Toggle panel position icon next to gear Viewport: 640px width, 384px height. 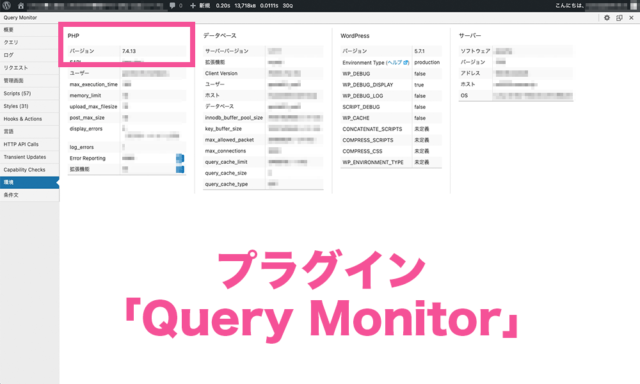pyautogui.click(x=619, y=18)
